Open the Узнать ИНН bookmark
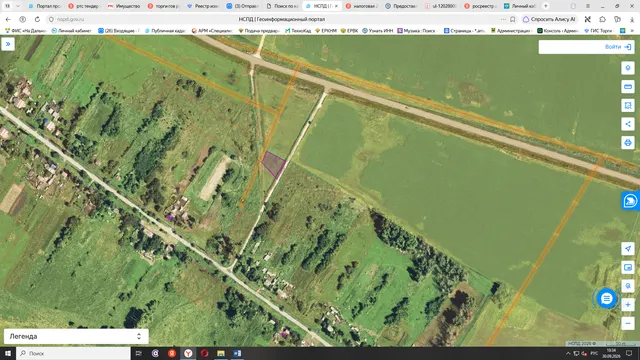The width and height of the screenshot is (640, 360). [x=378, y=31]
